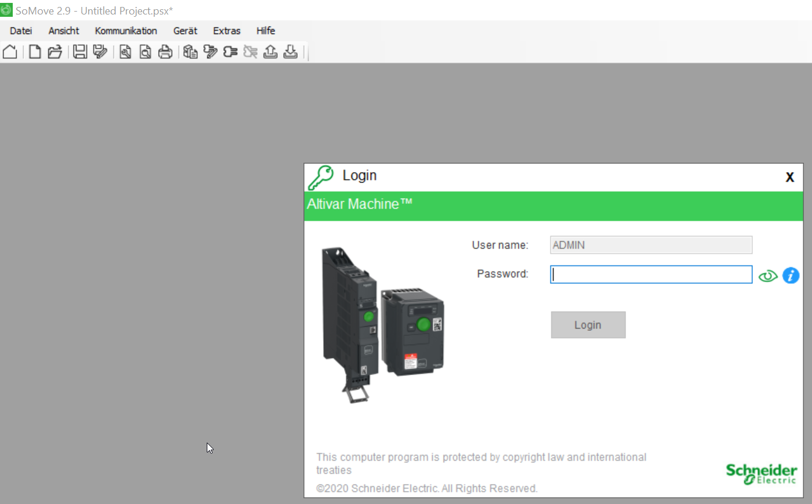The image size is (812, 504).
Task: Open the Extras menu
Action: (226, 31)
